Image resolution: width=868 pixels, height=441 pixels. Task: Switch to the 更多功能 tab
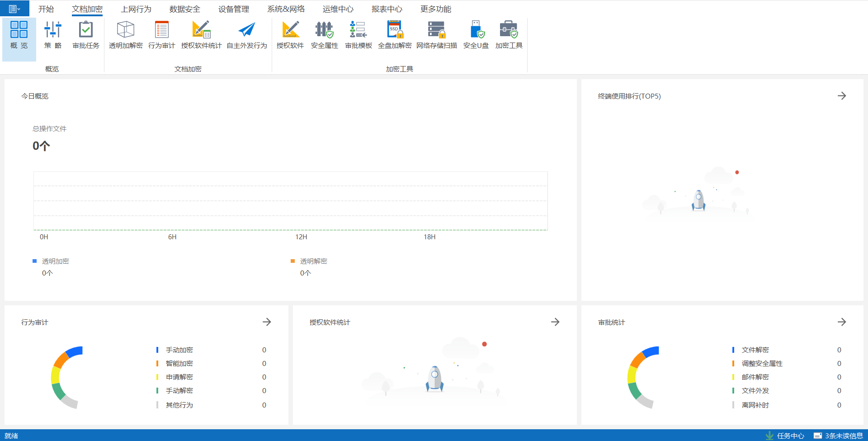click(x=436, y=9)
